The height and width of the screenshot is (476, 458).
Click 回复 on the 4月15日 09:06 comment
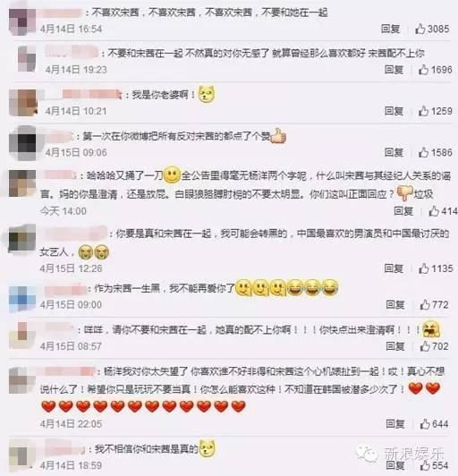point(394,152)
